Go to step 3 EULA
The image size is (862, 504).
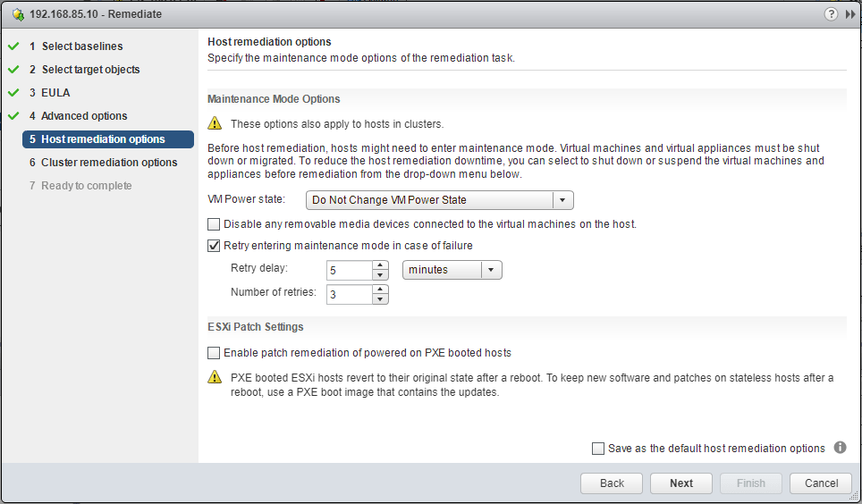49,92
